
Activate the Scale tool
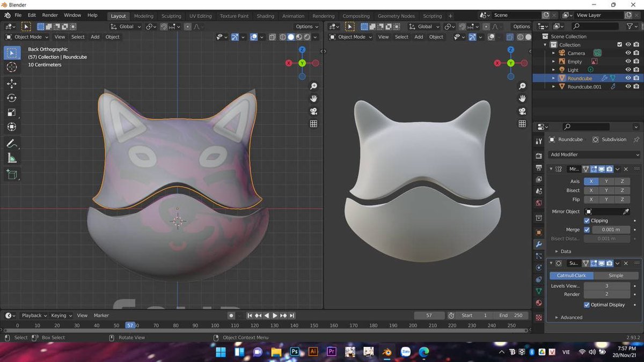pyautogui.click(x=12, y=113)
